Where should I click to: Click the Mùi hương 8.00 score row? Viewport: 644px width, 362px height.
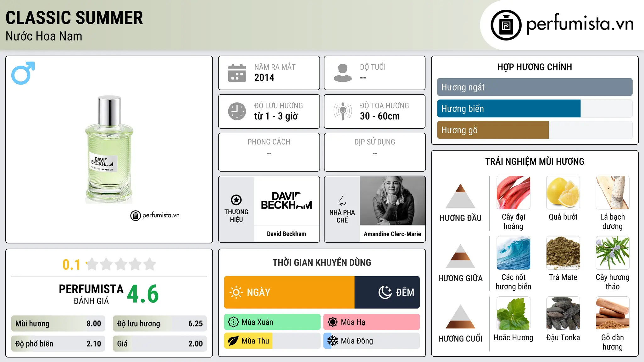[x=58, y=324]
